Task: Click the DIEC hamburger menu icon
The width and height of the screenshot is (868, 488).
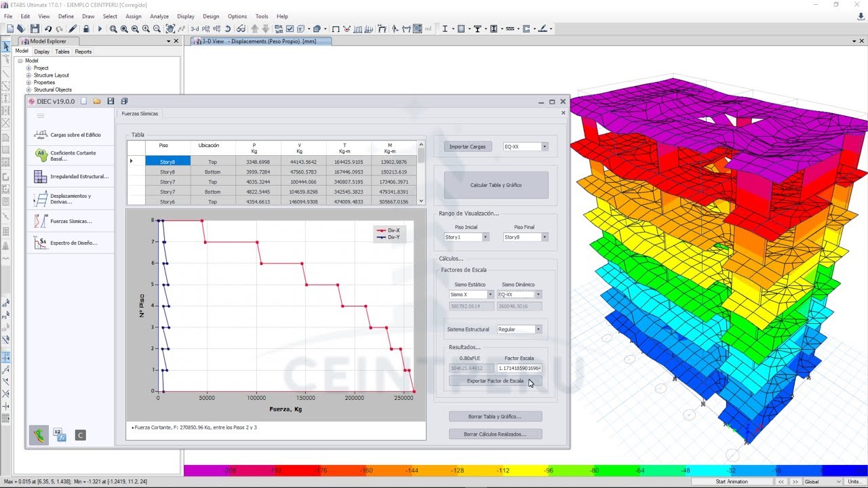Action: point(40,116)
